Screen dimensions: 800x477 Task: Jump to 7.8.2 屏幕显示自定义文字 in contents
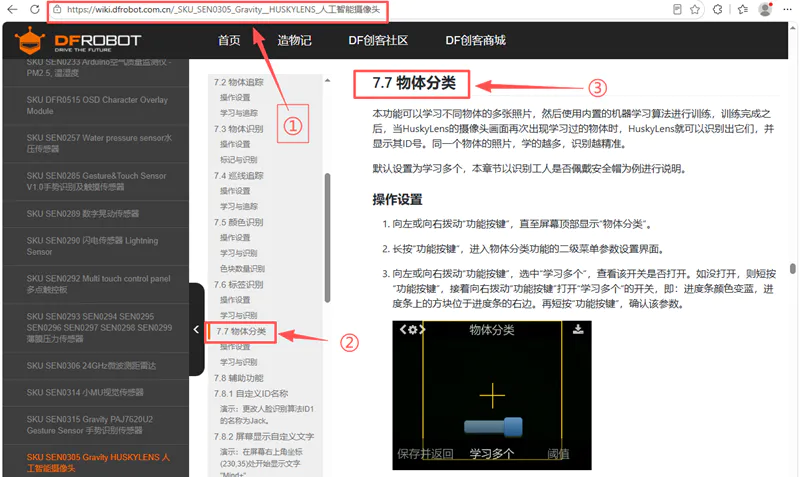(x=264, y=437)
